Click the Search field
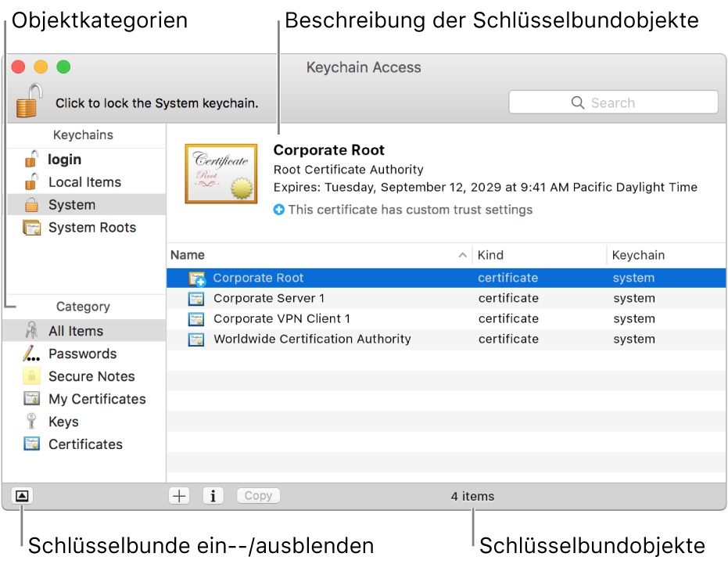Screen dimensions: 728x564 tap(613, 102)
